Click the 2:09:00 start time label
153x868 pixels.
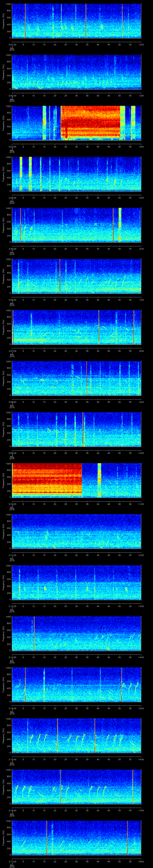click(12, 453)
